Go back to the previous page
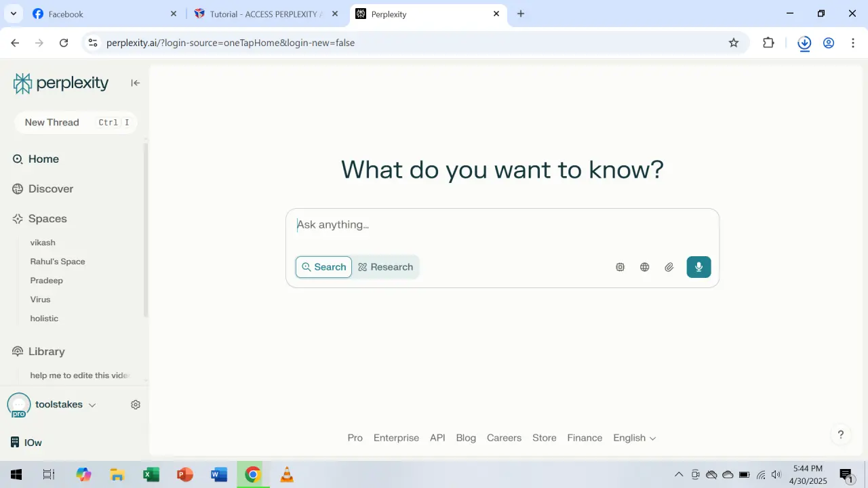 tap(15, 43)
